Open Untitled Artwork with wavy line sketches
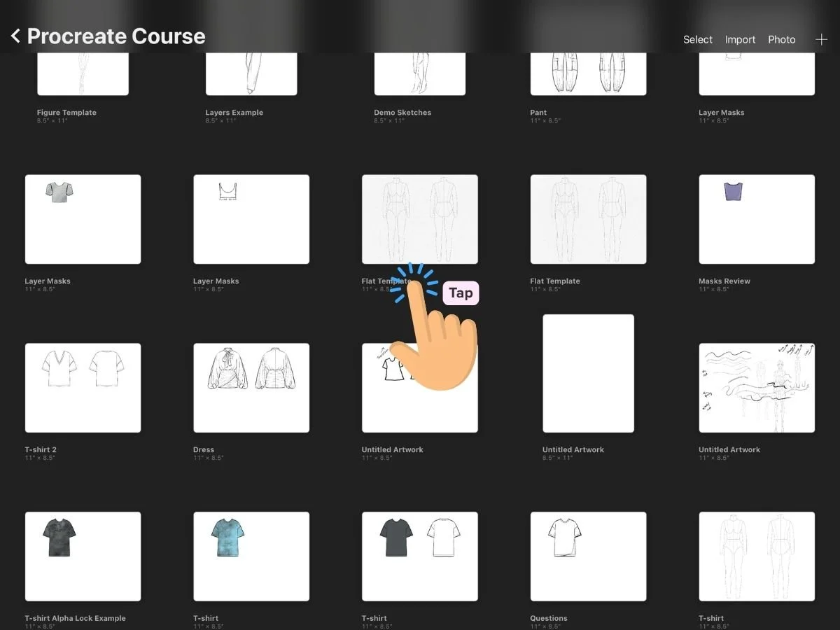This screenshot has width=840, height=630. 757,388
